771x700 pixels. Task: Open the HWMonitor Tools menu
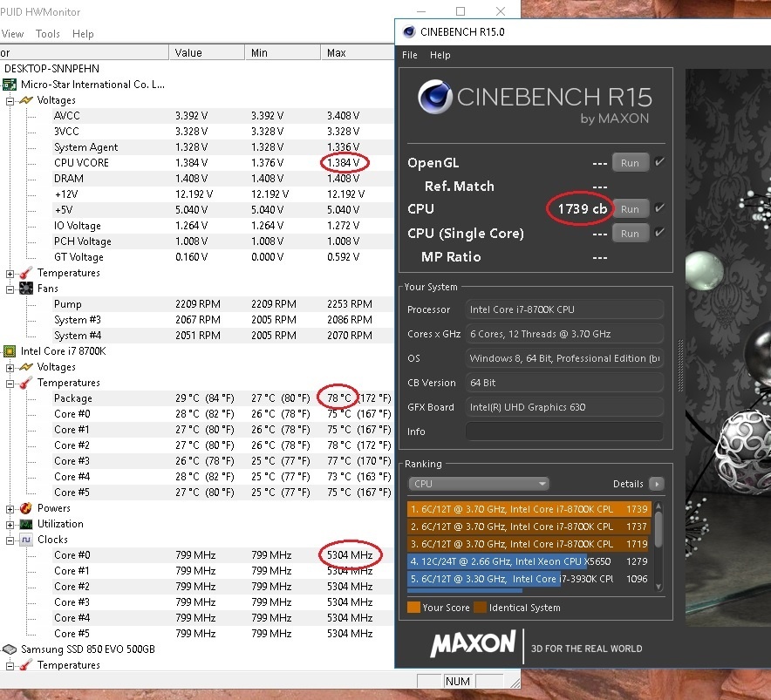pyautogui.click(x=48, y=34)
